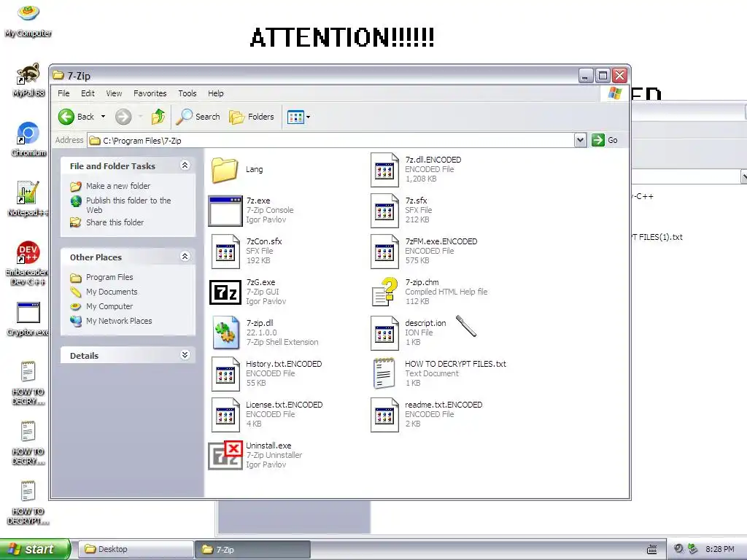
Task: Collapse File and Folder Tasks panel
Action: 185,166
